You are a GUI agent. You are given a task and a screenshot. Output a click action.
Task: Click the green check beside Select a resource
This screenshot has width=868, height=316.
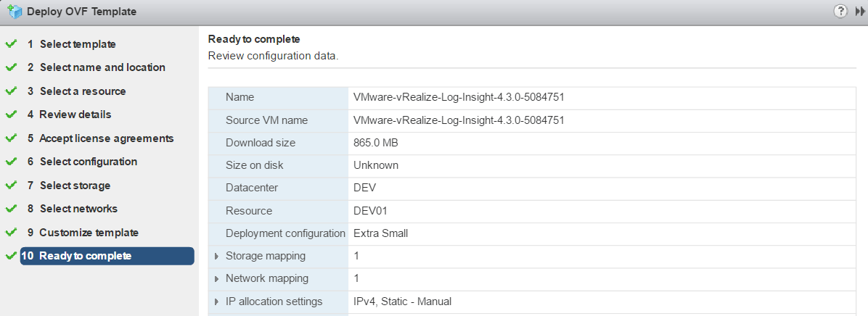[11, 91]
